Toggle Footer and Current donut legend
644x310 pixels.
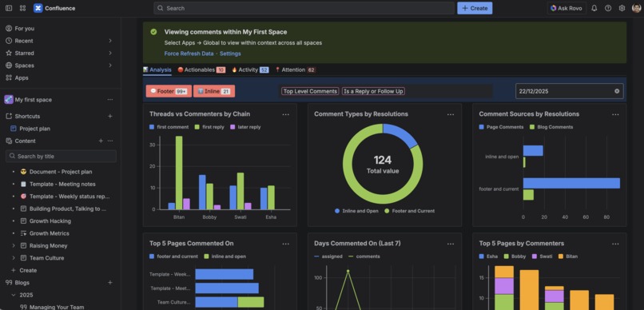tap(409, 211)
